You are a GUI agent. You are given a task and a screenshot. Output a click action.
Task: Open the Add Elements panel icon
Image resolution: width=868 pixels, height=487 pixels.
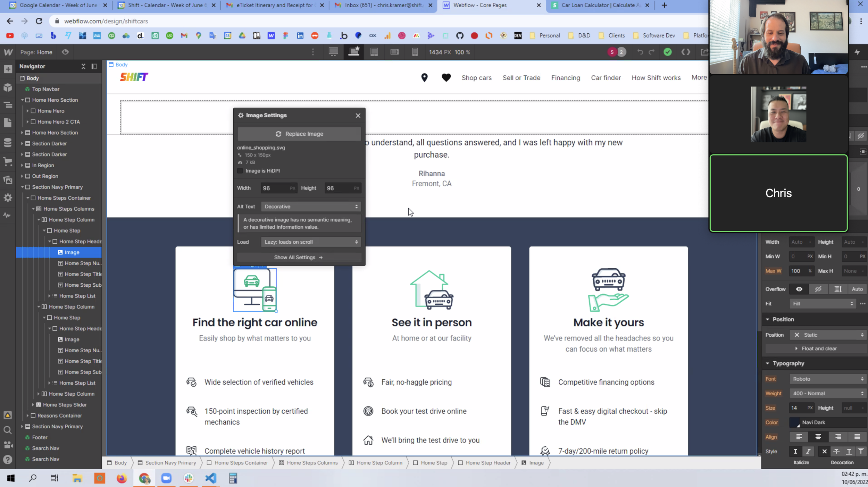click(x=8, y=69)
